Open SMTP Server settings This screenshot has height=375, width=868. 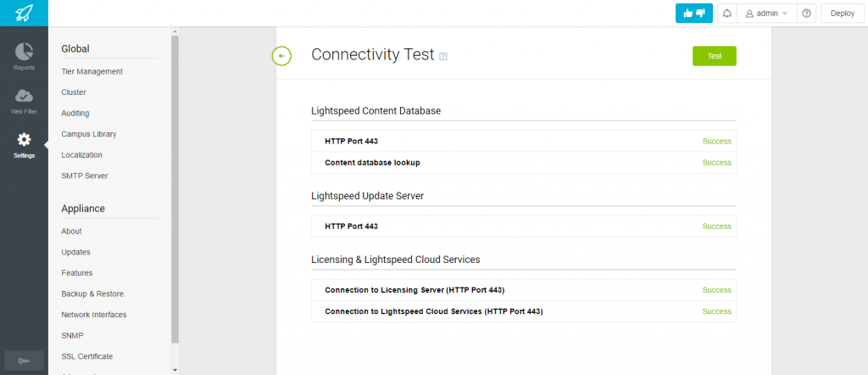pos(85,176)
